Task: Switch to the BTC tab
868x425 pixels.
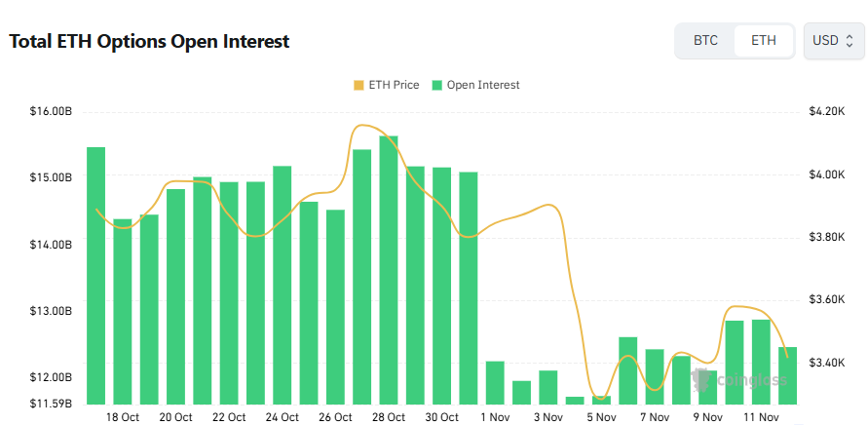Action: pyautogui.click(x=705, y=41)
